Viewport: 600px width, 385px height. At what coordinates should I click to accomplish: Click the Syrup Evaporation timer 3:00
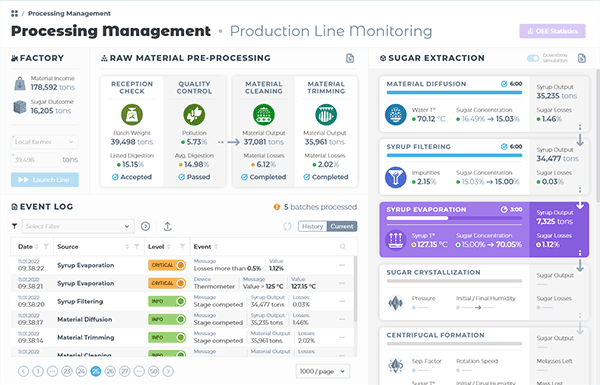512,209
